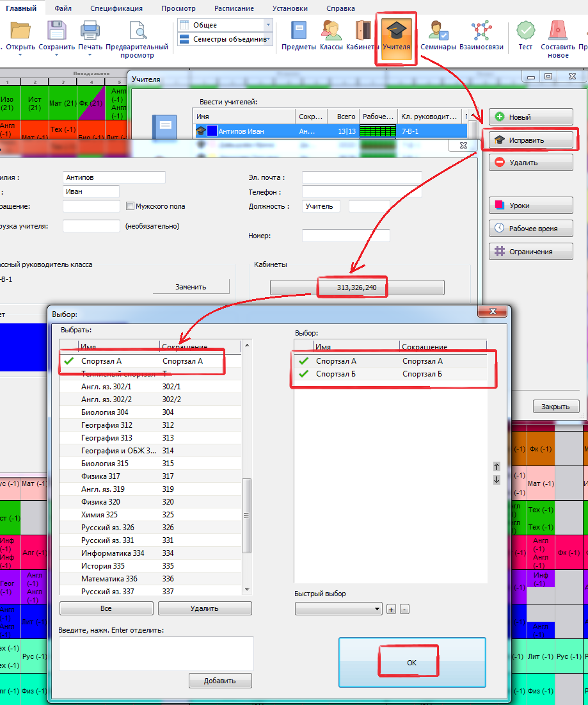
Task: Click blue color swatch beside Антипов Иван
Action: coord(212,131)
